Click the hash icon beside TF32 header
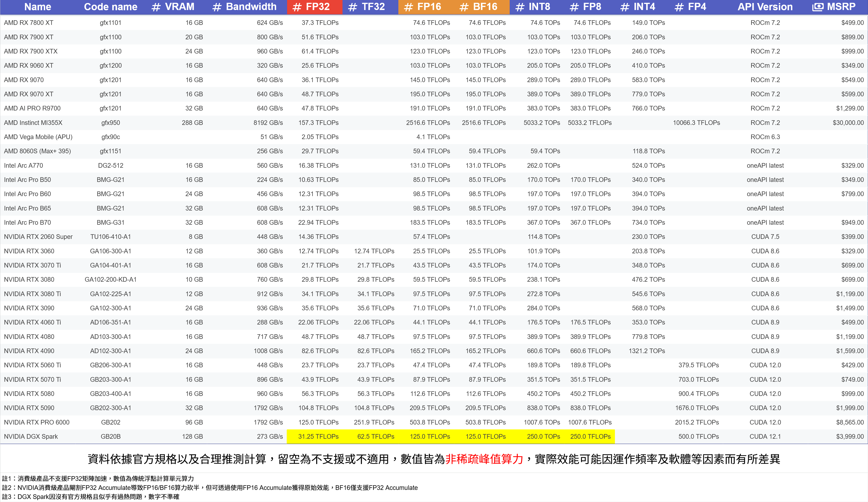The width and height of the screenshot is (868, 502). click(x=353, y=7)
